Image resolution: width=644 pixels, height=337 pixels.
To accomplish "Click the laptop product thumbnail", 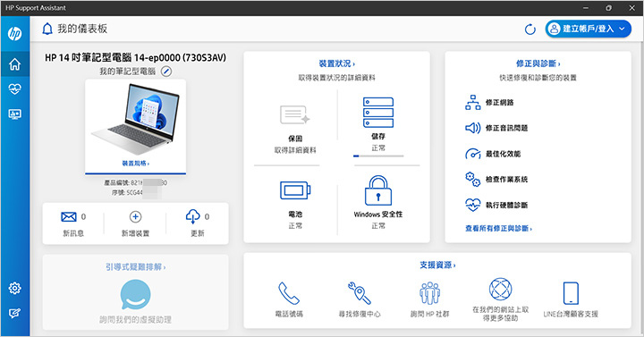I will [x=136, y=119].
